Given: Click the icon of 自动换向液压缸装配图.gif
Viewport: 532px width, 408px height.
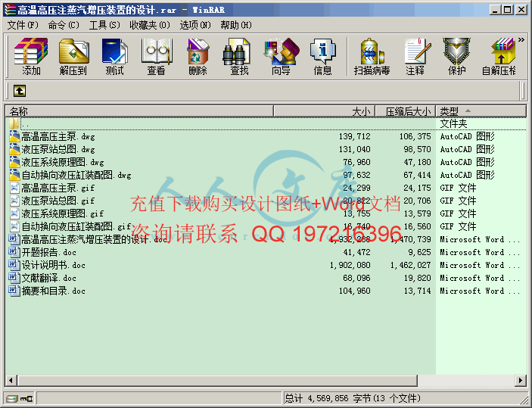Looking at the screenshot, I should pos(14,226).
